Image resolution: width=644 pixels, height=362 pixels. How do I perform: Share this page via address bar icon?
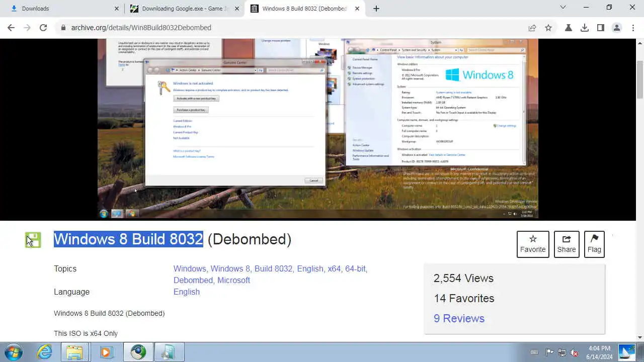532,28
